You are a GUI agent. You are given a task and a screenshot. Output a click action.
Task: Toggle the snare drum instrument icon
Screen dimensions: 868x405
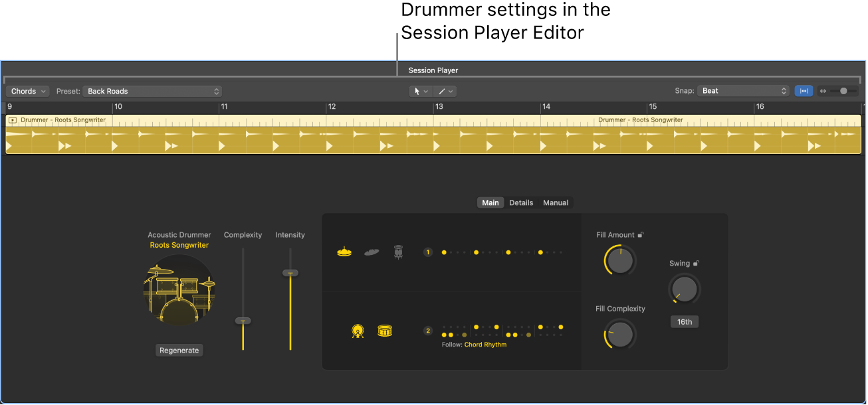point(385,330)
